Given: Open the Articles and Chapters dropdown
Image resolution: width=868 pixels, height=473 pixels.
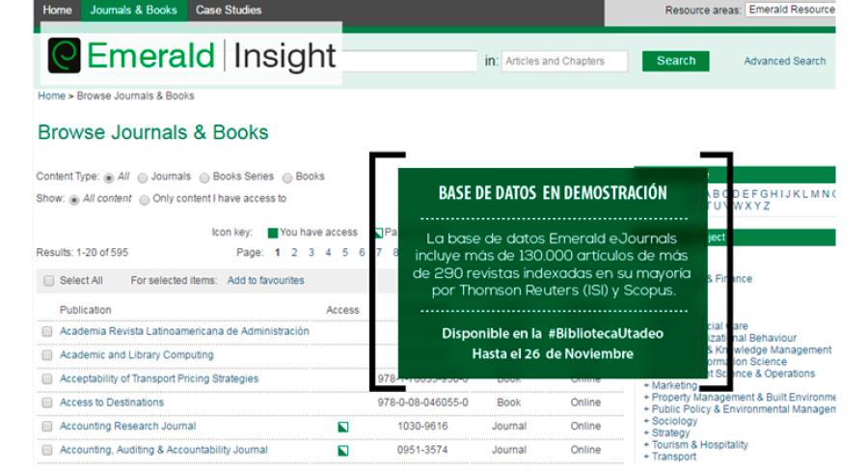Looking at the screenshot, I should [x=564, y=61].
